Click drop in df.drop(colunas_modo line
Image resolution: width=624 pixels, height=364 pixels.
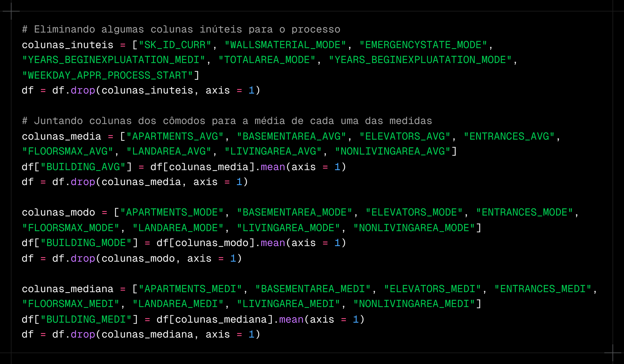tap(83, 258)
